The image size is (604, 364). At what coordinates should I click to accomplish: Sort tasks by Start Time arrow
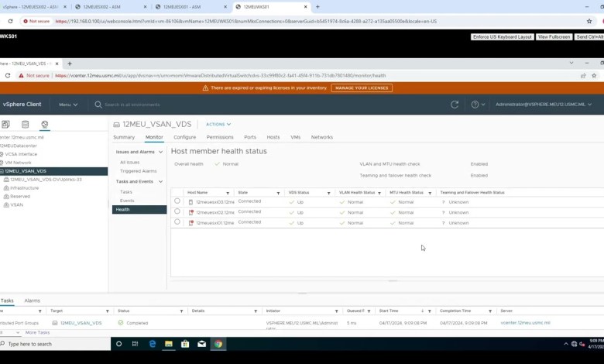[423, 311]
